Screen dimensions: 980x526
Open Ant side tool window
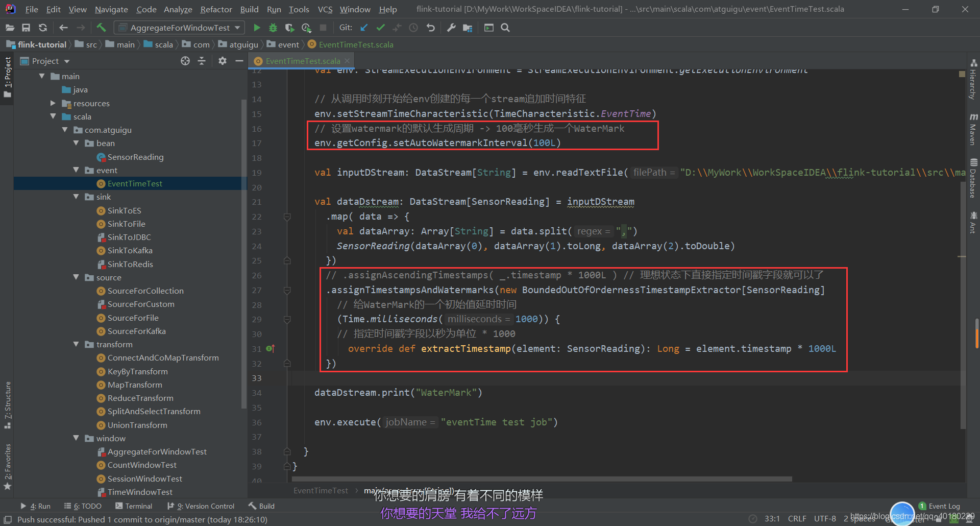[973, 222]
